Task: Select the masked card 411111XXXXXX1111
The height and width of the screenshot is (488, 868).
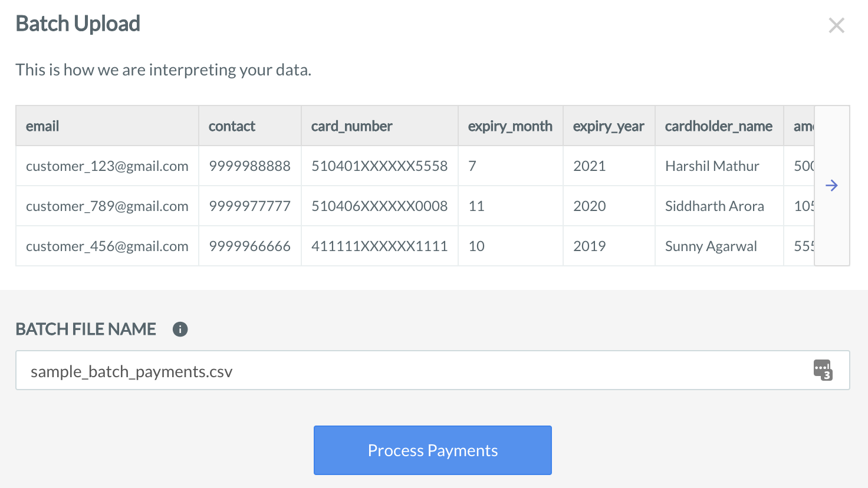Action: tap(379, 246)
